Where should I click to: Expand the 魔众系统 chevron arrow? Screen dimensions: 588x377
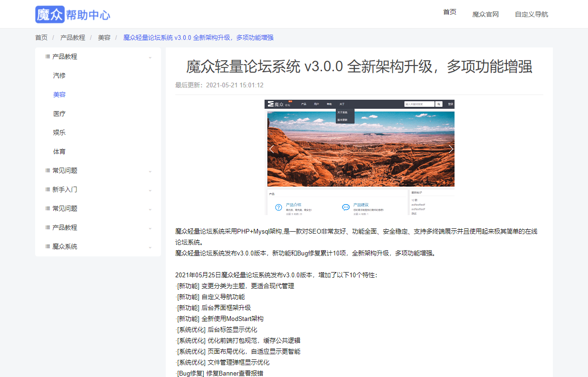(150, 247)
